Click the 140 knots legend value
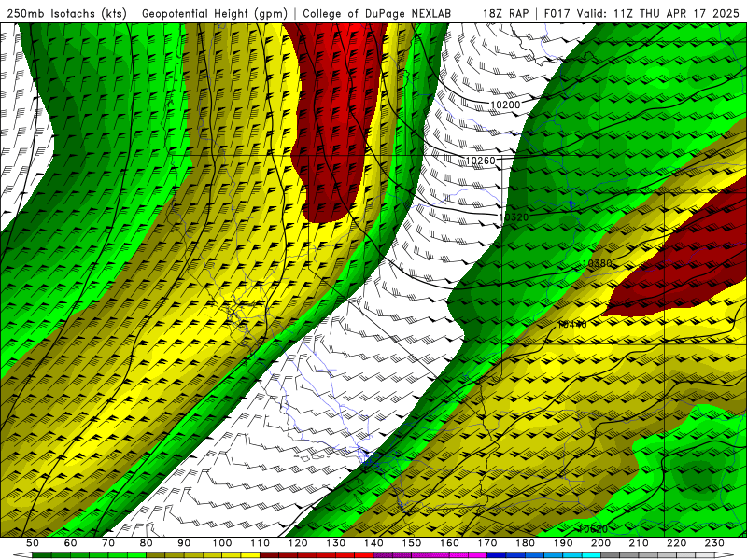Image resolution: width=747 pixels, height=560 pixels. (373, 543)
